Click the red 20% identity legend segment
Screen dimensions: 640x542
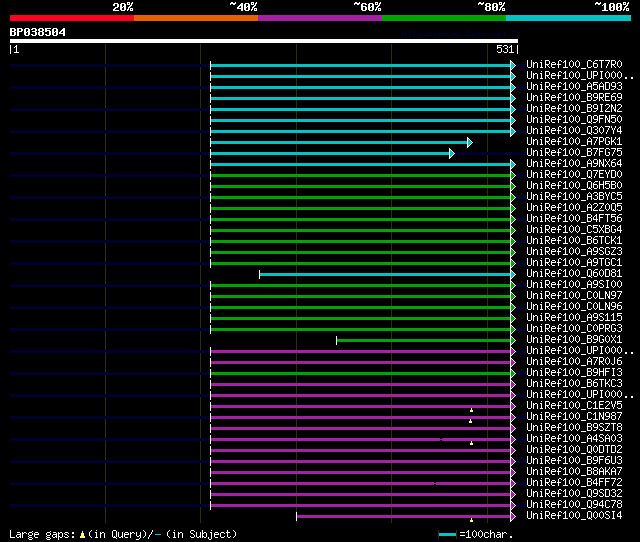(x=72, y=18)
